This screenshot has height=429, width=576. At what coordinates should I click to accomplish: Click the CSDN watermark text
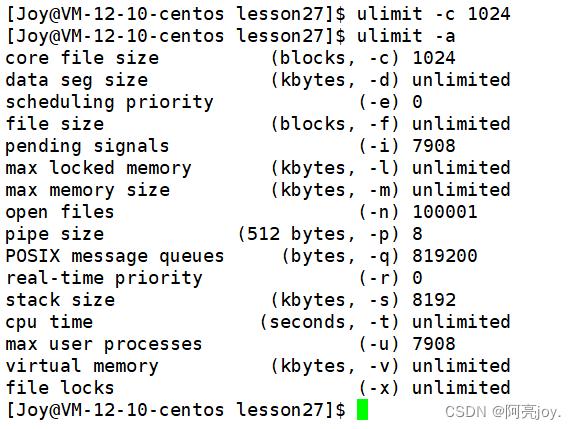click(503, 412)
